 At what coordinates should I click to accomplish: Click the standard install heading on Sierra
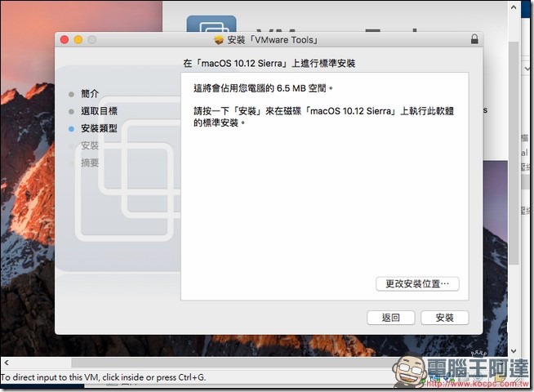[269, 64]
